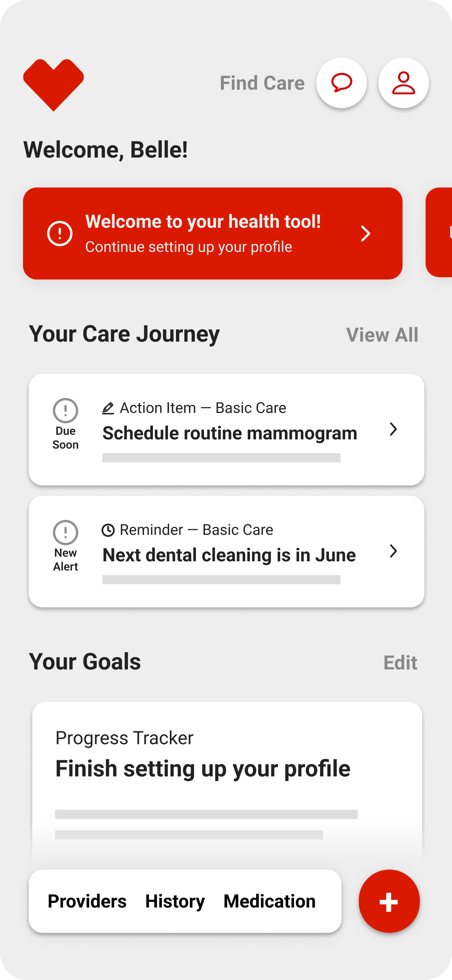Open the chat messages icon
This screenshot has height=980, width=452.
point(341,83)
